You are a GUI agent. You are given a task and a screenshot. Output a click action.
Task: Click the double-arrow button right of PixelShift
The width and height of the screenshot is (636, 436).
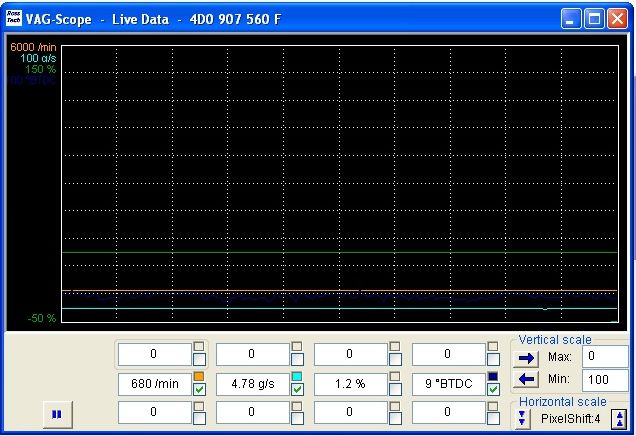(620, 419)
